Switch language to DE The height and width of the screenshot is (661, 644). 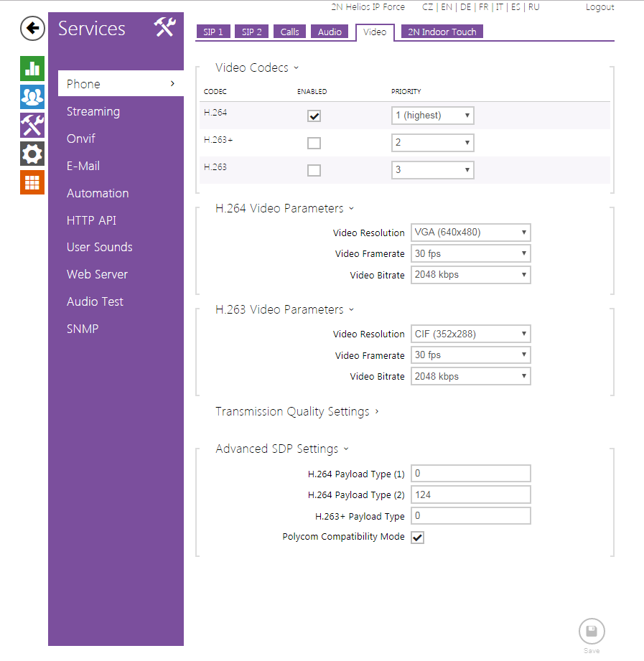(466, 7)
